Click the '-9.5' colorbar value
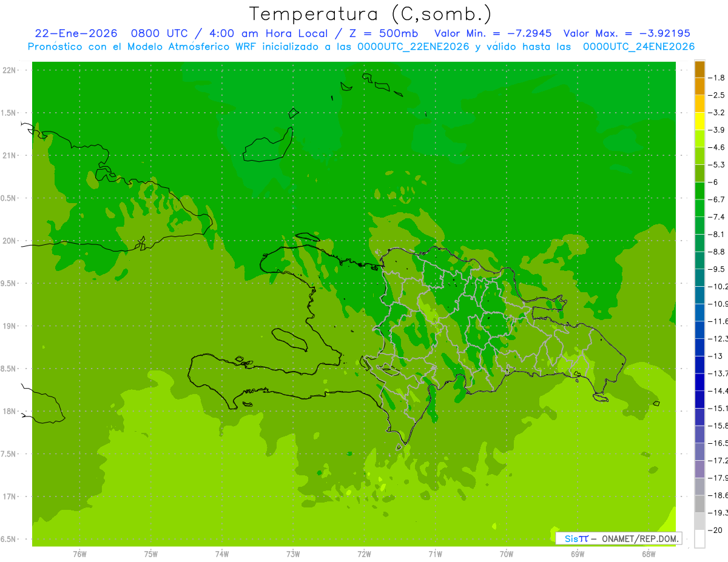The image size is (728, 562). [x=716, y=269]
